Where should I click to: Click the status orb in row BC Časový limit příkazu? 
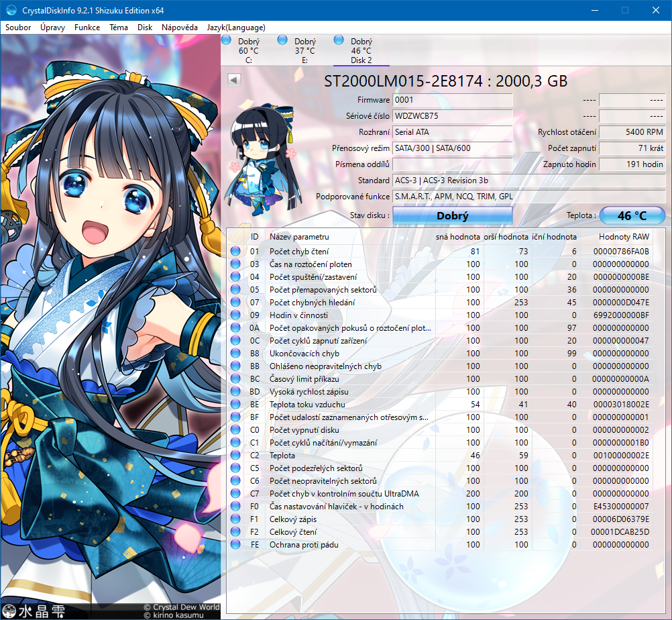pos(235,378)
